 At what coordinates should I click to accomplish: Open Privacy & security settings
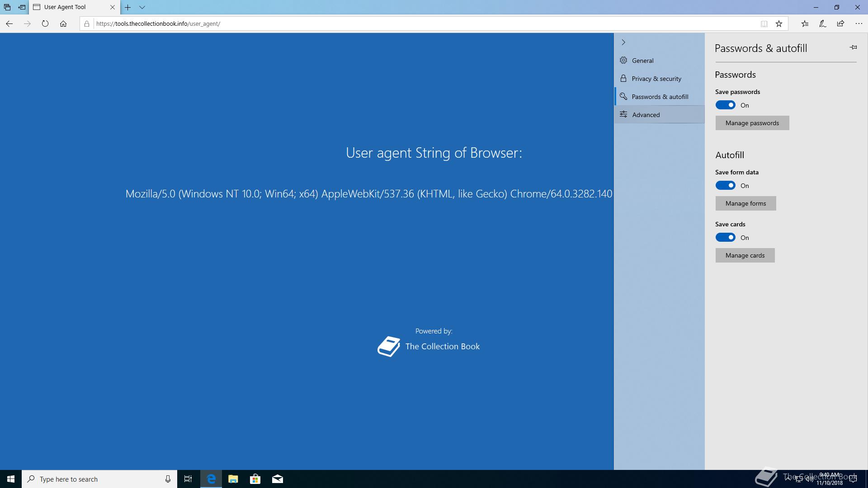(x=660, y=79)
